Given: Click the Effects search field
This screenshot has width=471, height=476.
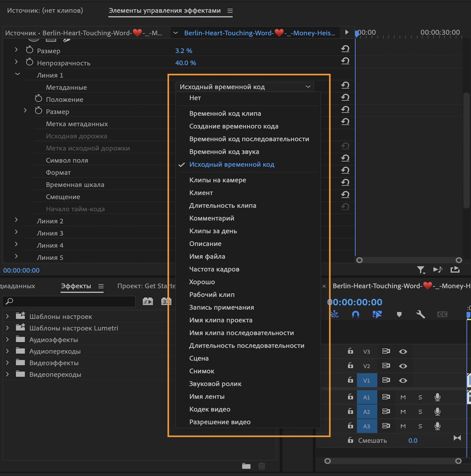Looking at the screenshot, I should (x=69, y=301).
